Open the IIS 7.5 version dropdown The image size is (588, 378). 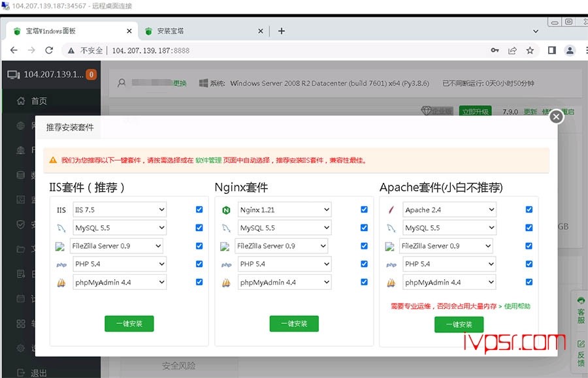120,210
